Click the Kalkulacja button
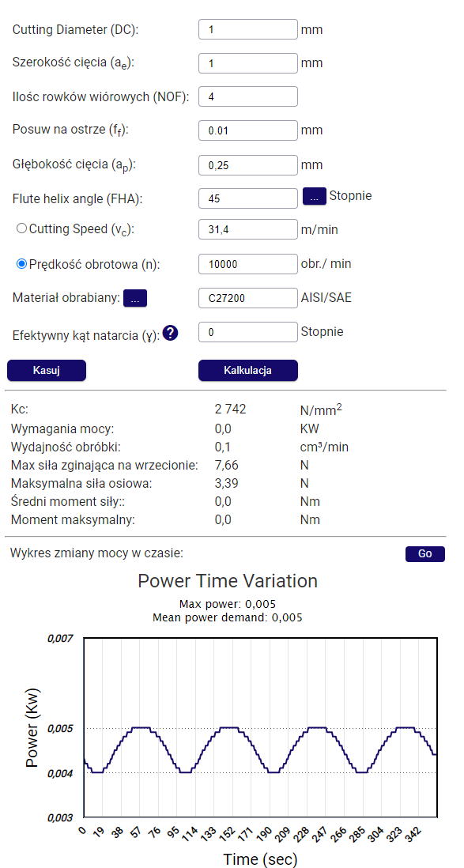The height and width of the screenshot is (868, 464). [x=248, y=370]
